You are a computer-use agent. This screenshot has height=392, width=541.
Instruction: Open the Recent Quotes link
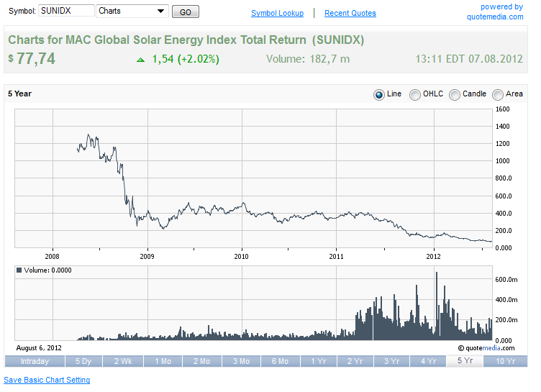coord(350,13)
